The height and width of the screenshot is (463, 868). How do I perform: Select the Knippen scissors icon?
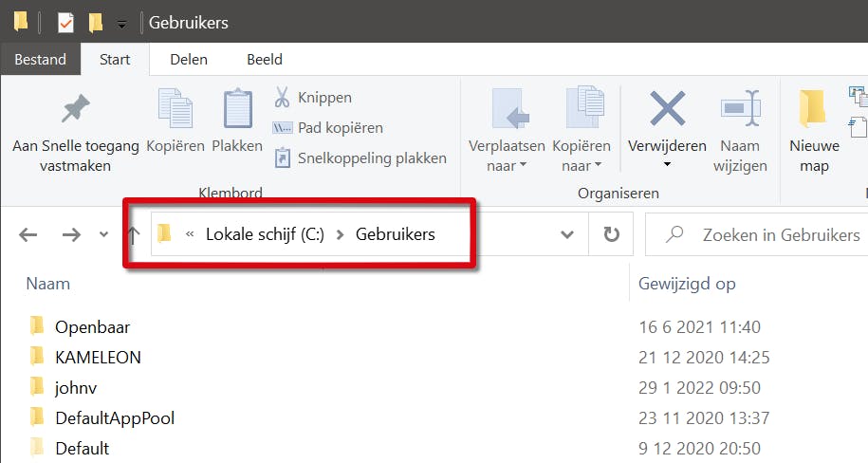(283, 97)
